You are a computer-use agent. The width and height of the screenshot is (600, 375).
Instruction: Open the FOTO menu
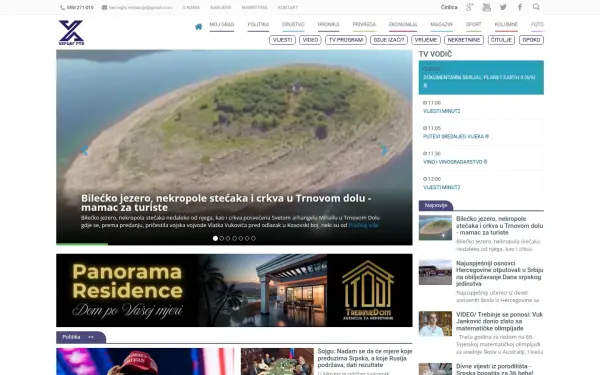coord(537,25)
